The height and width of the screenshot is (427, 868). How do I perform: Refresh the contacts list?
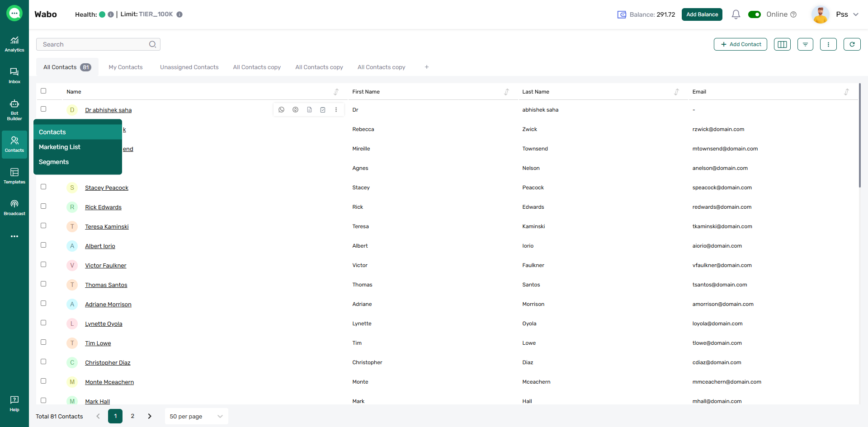click(852, 44)
